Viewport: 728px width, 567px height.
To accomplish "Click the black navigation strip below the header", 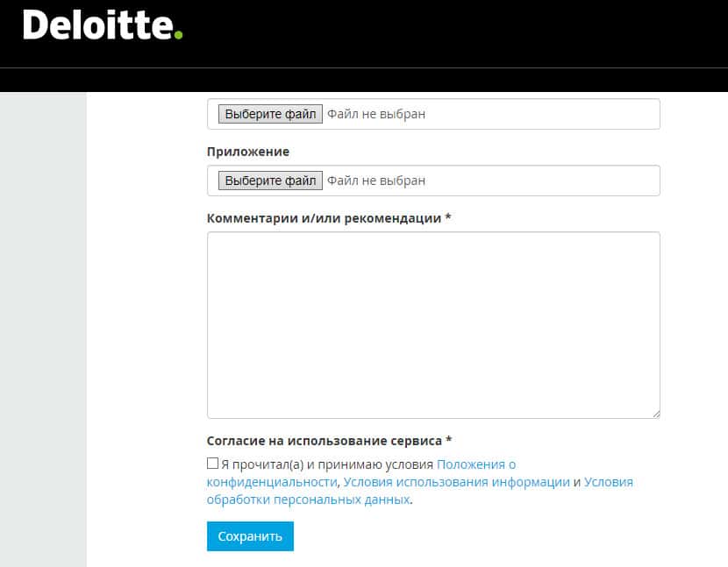I will click(x=364, y=80).
